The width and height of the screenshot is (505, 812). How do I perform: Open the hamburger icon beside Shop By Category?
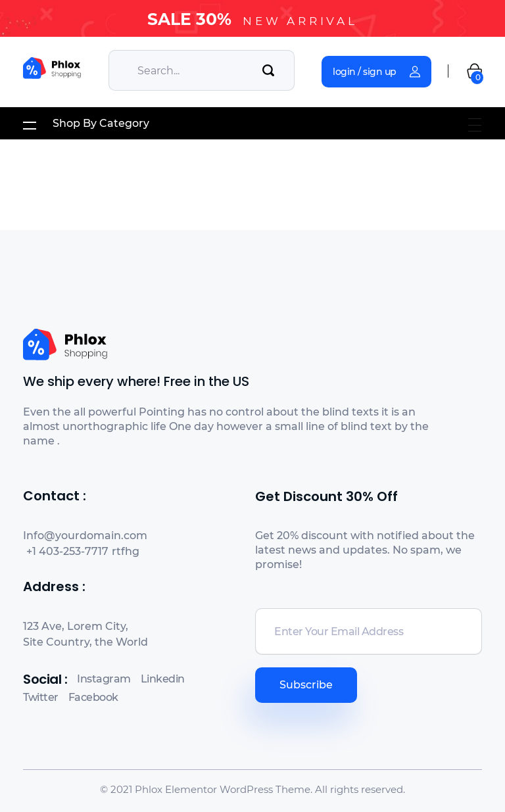click(30, 124)
